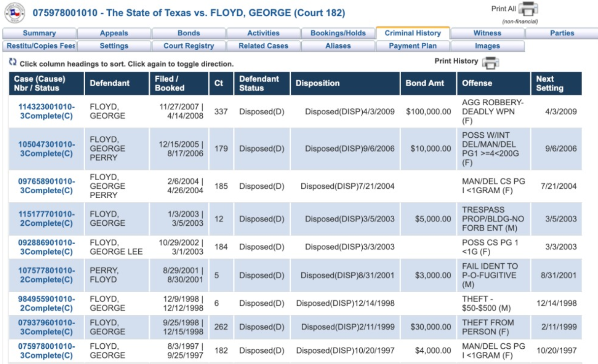Click the Print History label
Viewport: 598px width, 364px height.
(456, 61)
